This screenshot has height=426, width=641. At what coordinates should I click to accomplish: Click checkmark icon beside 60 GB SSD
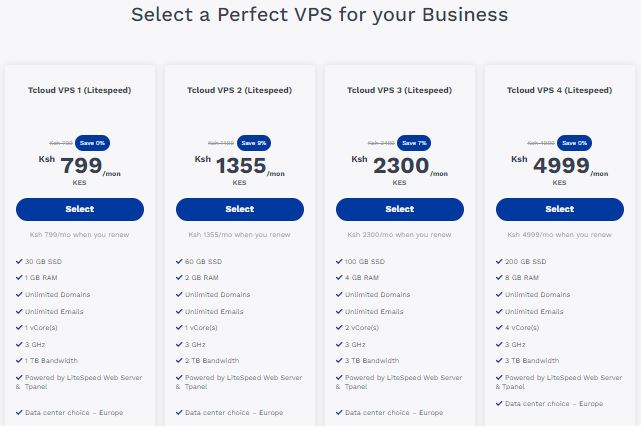(179, 261)
